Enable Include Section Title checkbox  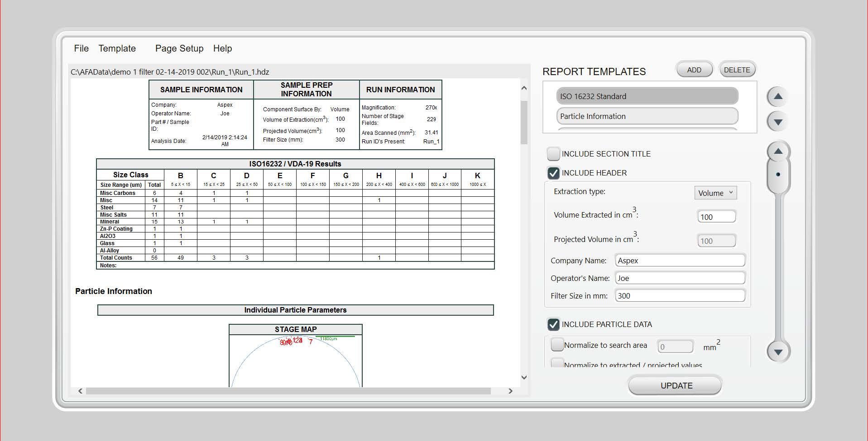(553, 154)
